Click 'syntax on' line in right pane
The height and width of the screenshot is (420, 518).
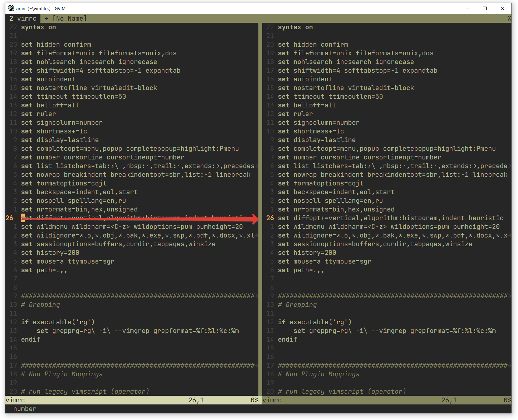pyautogui.click(x=295, y=27)
